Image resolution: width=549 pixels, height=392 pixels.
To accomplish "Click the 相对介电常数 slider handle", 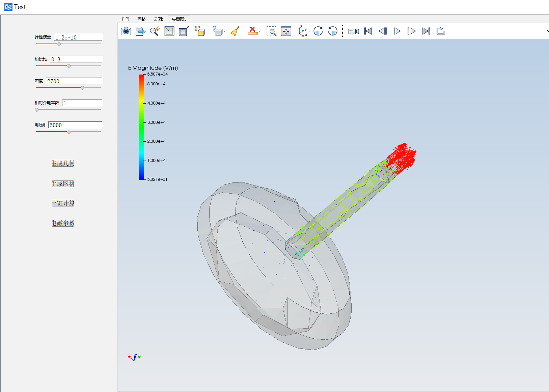I will [37, 110].
